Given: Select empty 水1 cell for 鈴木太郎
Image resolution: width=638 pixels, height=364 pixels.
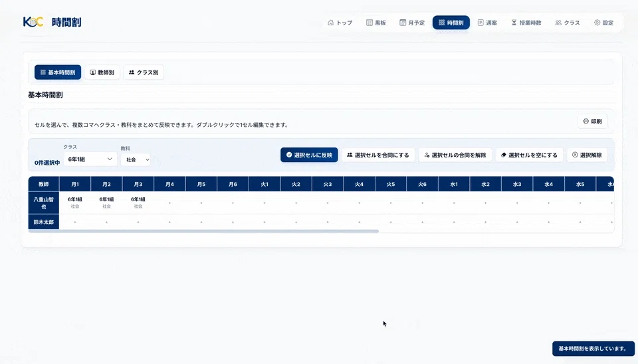Looking at the screenshot, I should [x=454, y=222].
